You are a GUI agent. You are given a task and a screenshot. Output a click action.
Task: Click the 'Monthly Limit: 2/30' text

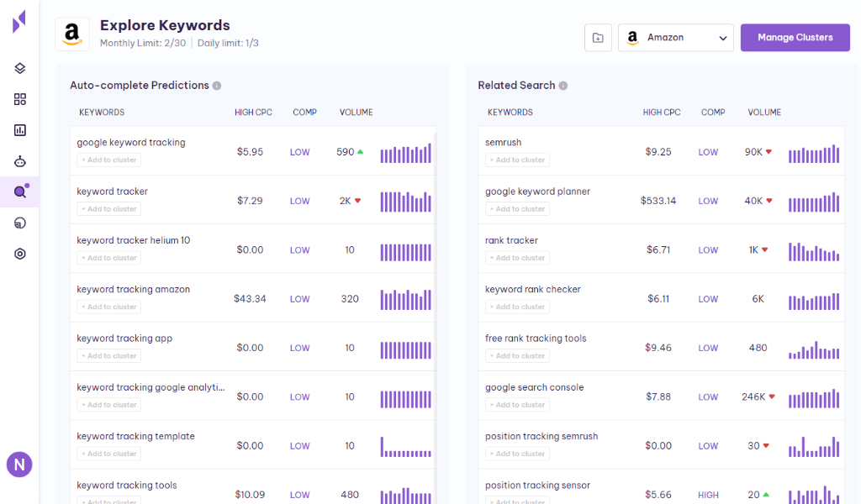(x=143, y=43)
